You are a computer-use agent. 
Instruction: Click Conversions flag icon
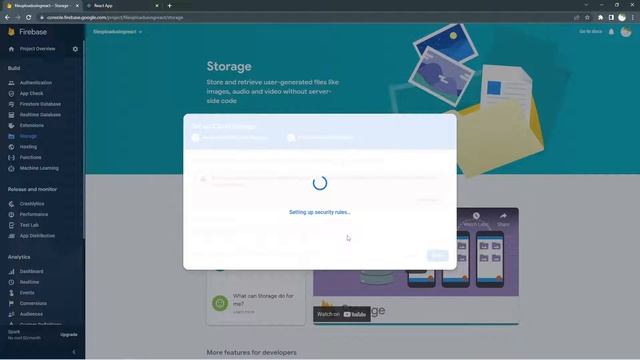(11, 303)
